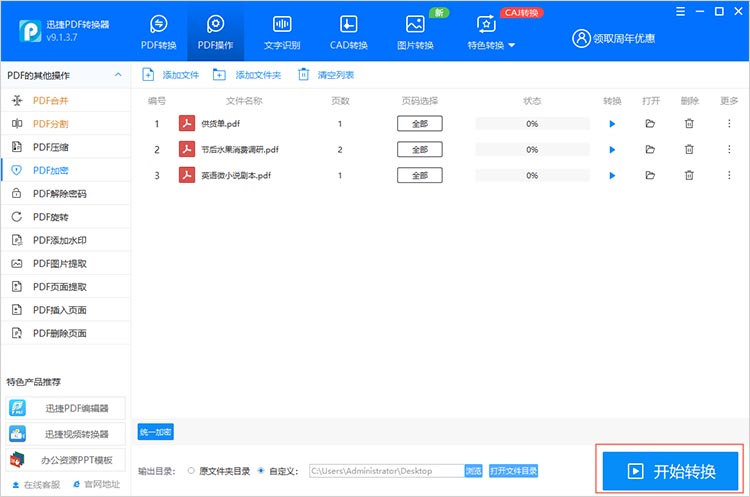Screen dimensions: 750x497
Task: Click the 迅捷PDF转换器 app logo
Action: point(30,31)
